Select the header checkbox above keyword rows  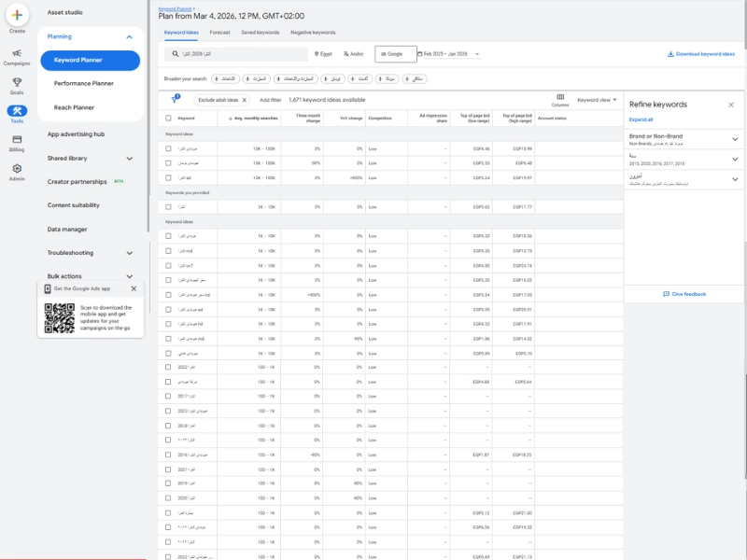click(x=169, y=117)
